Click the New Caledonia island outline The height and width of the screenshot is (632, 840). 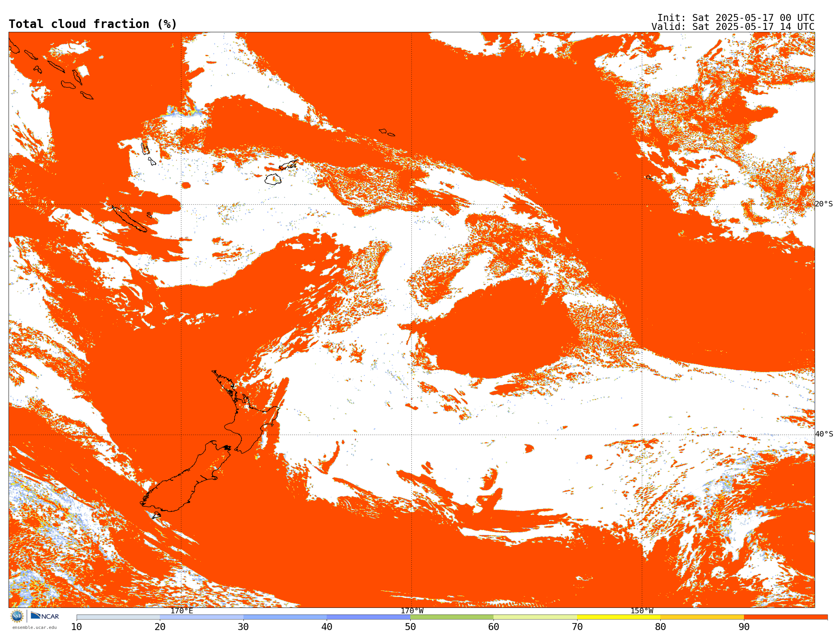coord(129,219)
